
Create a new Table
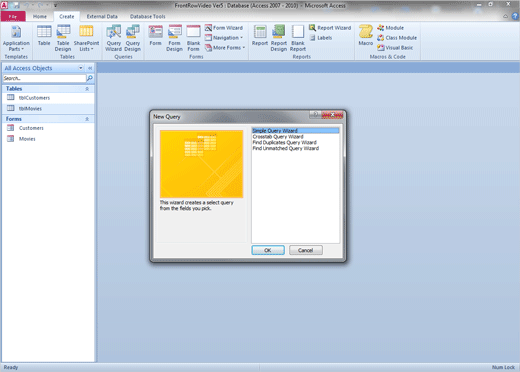44,36
